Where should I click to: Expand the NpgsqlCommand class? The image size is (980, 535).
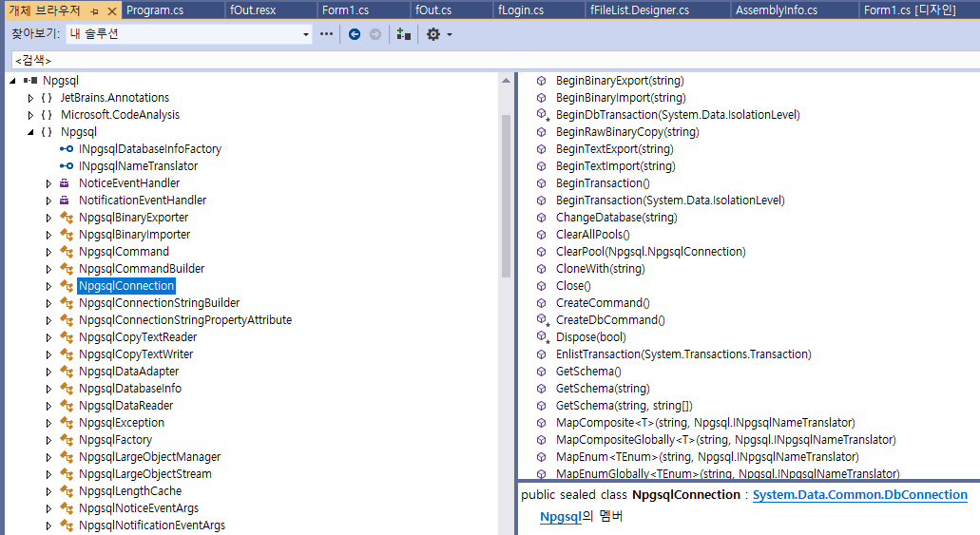click(48, 252)
